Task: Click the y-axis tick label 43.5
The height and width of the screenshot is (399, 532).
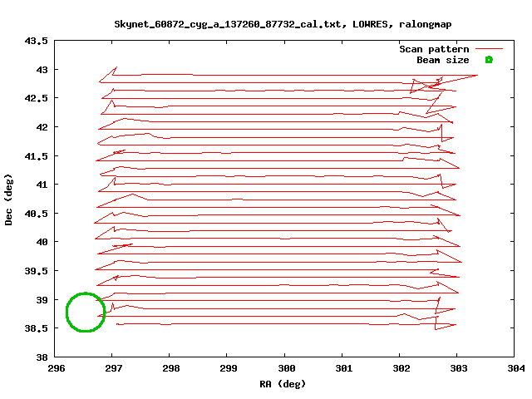Action: pos(36,41)
